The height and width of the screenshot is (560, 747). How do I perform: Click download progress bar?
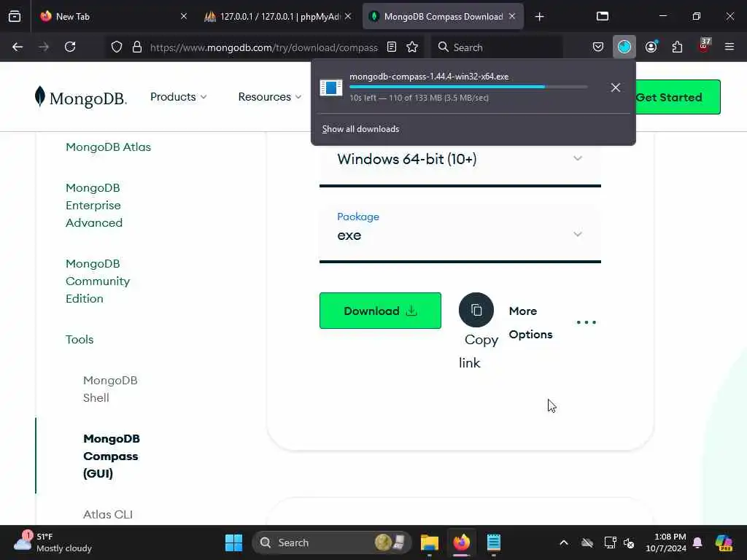coord(468,87)
